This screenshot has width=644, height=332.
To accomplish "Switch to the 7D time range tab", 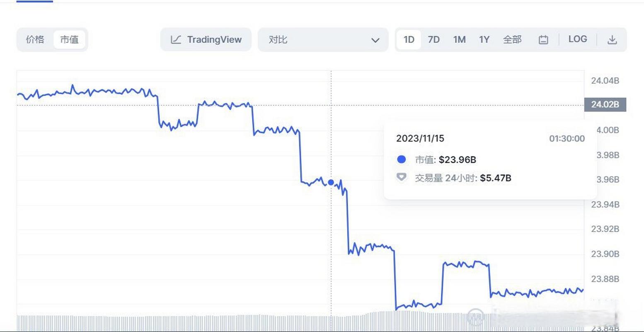I will [x=433, y=39].
